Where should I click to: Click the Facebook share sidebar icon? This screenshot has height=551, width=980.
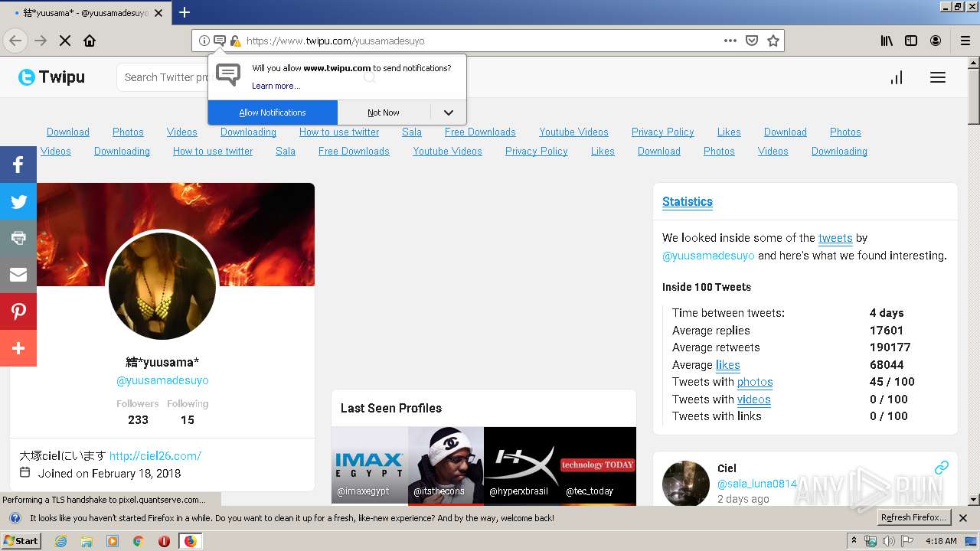click(x=18, y=165)
